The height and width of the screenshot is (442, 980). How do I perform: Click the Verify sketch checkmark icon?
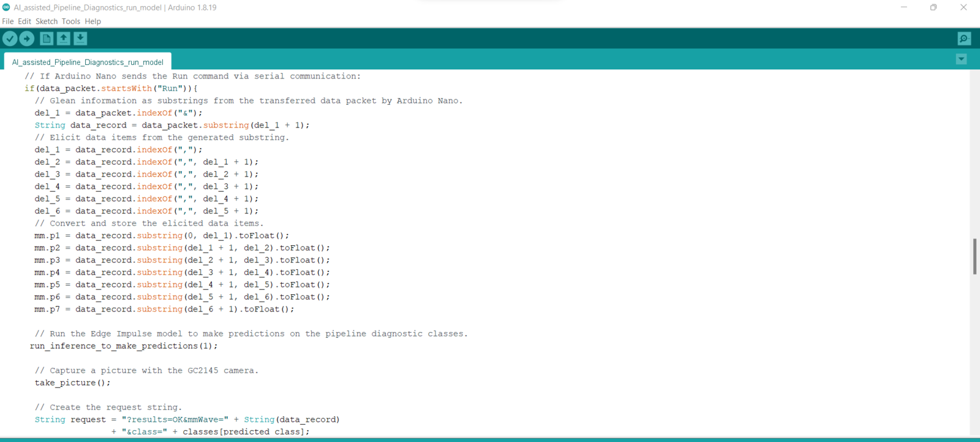[x=10, y=39]
